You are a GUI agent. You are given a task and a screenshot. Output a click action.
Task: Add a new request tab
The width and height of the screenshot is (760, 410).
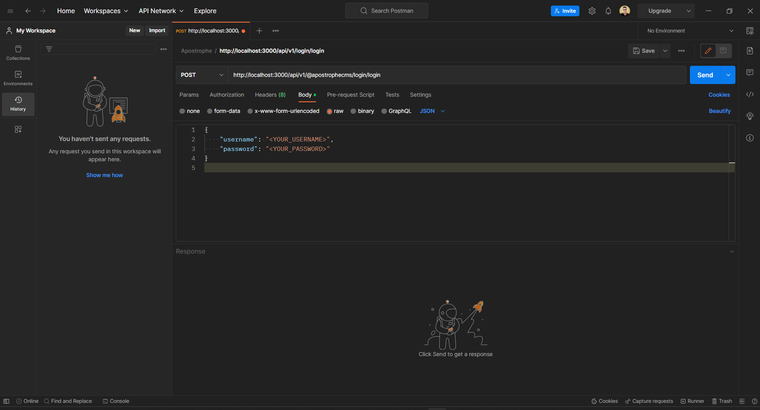pyautogui.click(x=259, y=31)
